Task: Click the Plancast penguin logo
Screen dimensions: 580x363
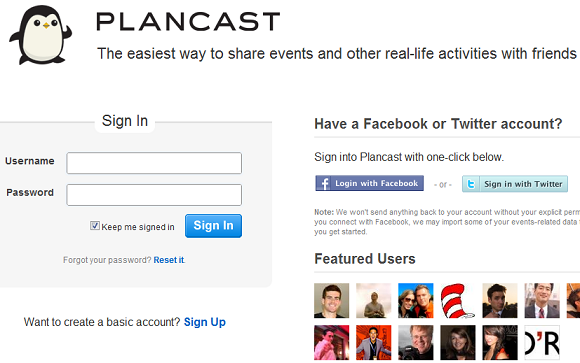Action: coord(41,35)
